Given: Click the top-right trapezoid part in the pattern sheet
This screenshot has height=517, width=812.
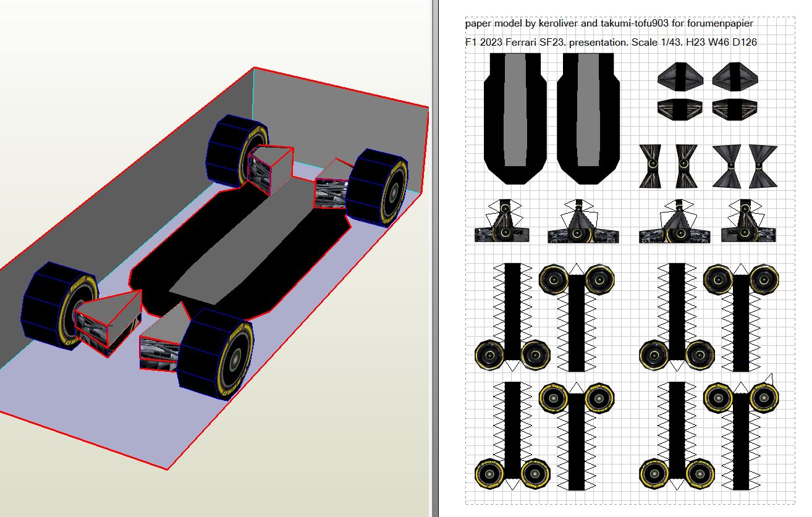Looking at the screenshot, I should tap(735, 77).
